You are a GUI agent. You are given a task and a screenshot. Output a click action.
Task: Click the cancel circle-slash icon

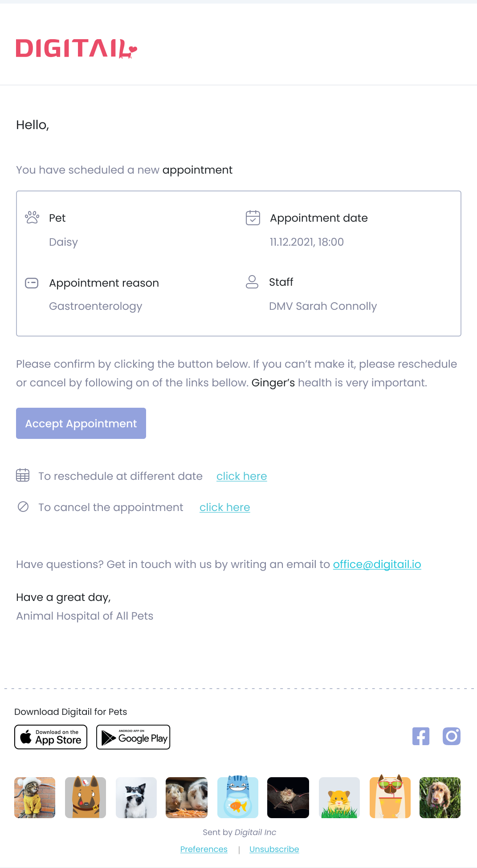pyautogui.click(x=23, y=507)
